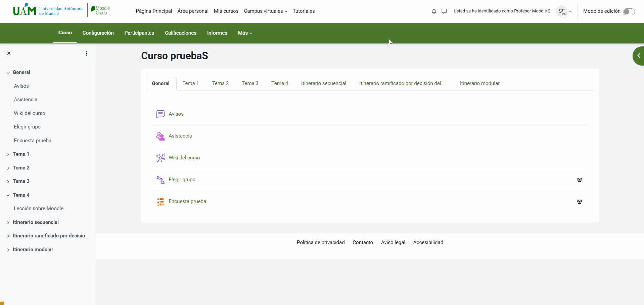Switch to the Tema 2 tab
Screen dimensions: 644x305
click(220, 83)
